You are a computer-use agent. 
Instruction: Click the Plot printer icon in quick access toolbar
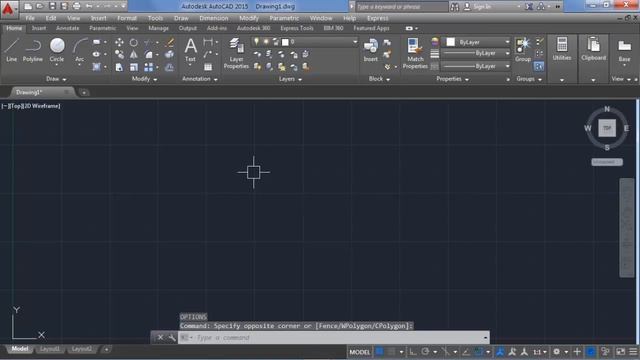click(76, 6)
